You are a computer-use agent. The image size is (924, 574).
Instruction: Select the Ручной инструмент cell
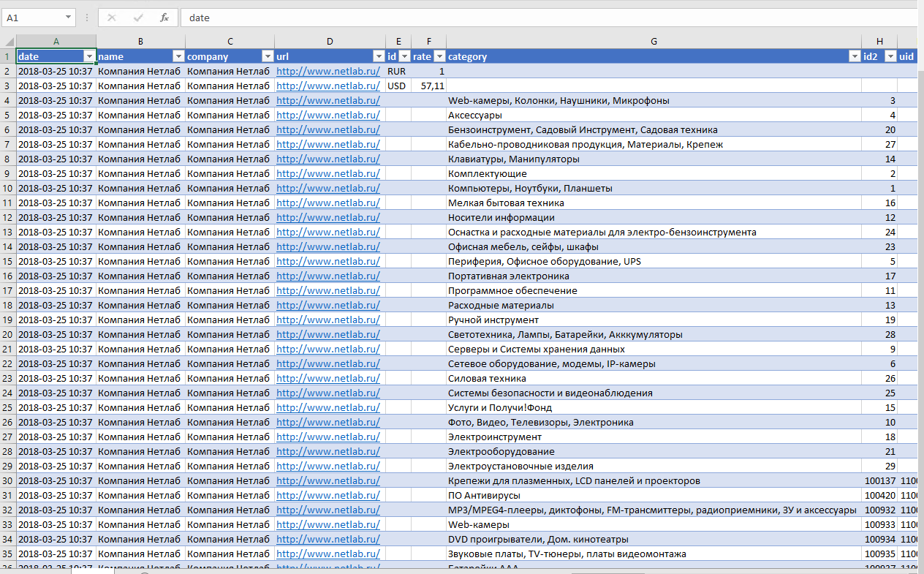(x=654, y=320)
